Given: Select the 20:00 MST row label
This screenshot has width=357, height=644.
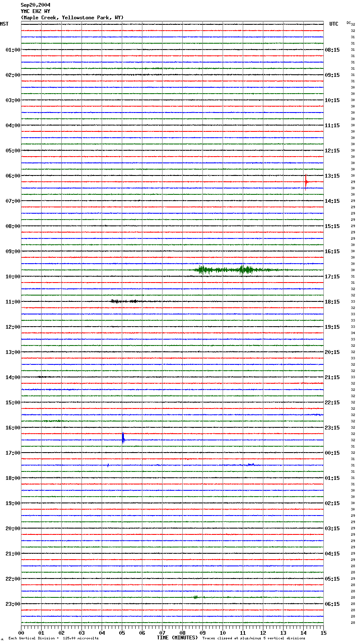Looking at the screenshot, I should point(13,529).
